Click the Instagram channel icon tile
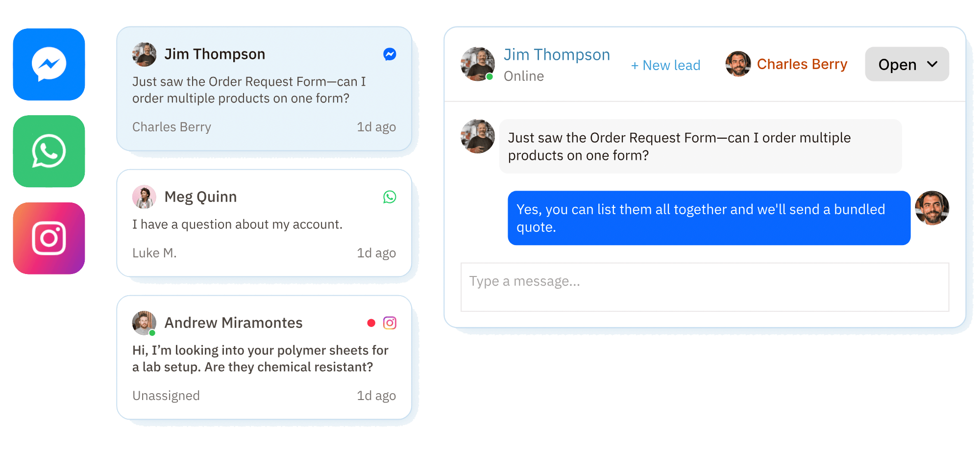Image resolution: width=980 pixels, height=451 pixels. click(49, 238)
